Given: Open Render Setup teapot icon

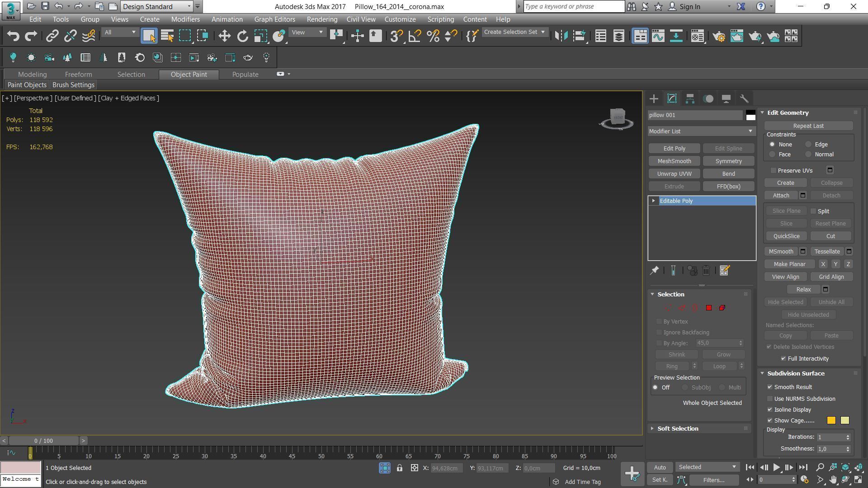Looking at the screenshot, I should click(719, 36).
